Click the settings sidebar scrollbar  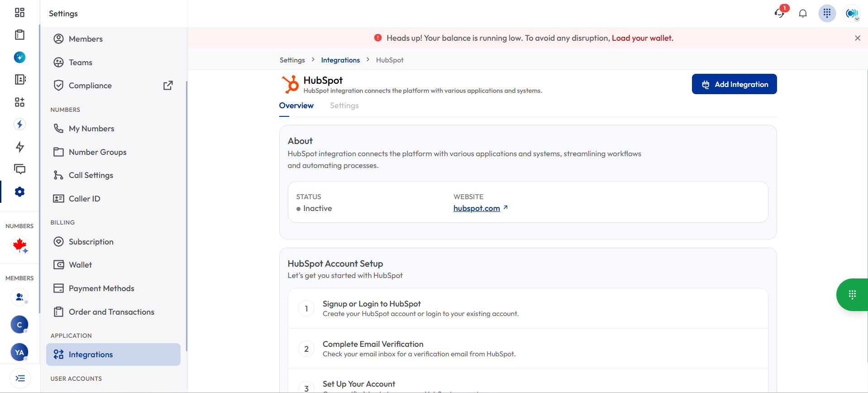(186, 216)
